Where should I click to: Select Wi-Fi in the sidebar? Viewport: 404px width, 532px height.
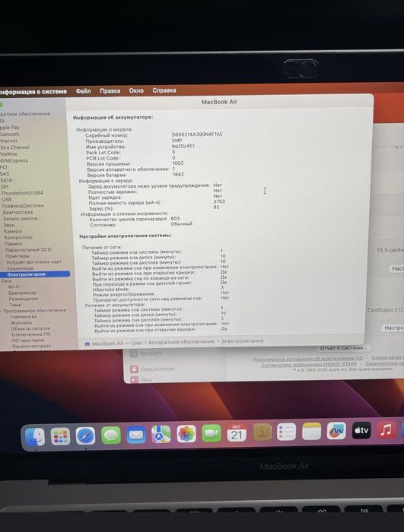[14, 287]
